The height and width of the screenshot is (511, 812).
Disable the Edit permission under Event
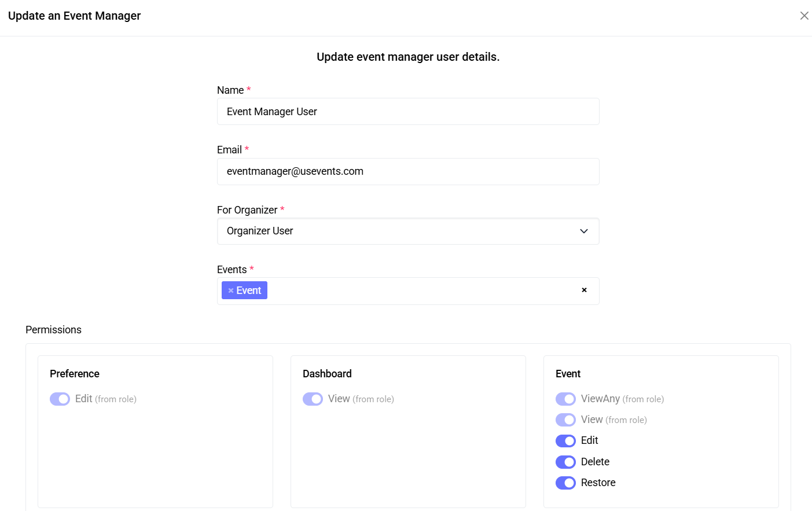tap(565, 440)
